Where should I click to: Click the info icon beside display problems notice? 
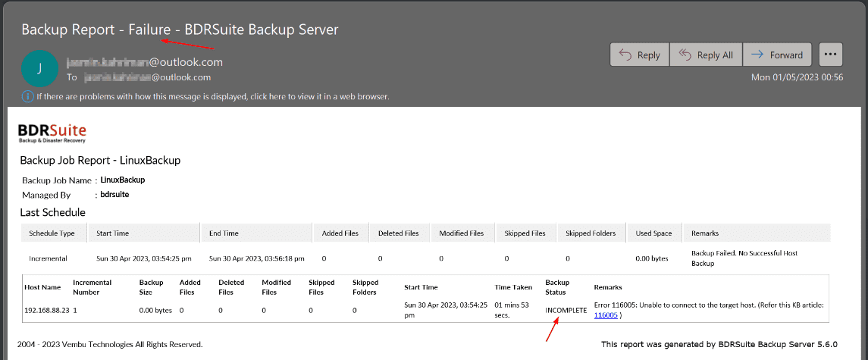click(28, 96)
